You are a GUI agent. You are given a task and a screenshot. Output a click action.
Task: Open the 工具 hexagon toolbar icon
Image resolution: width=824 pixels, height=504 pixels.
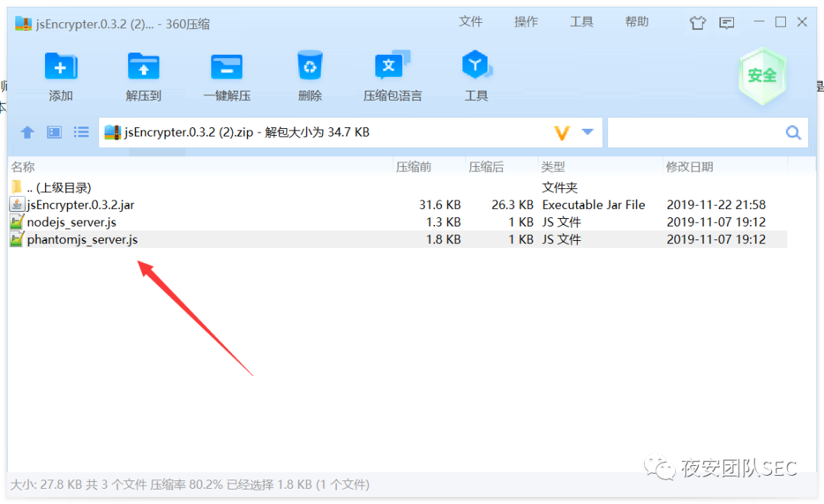pos(477,65)
